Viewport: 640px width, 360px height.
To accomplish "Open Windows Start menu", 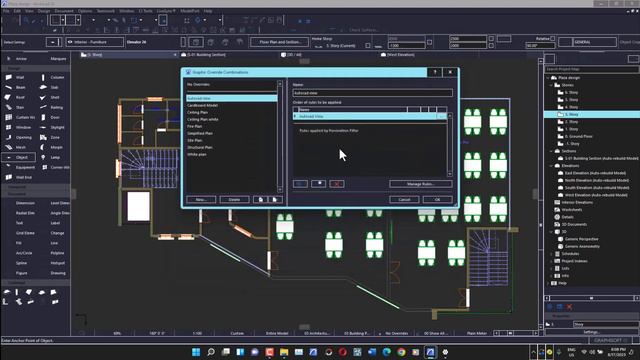I will pyautogui.click(x=196, y=352).
